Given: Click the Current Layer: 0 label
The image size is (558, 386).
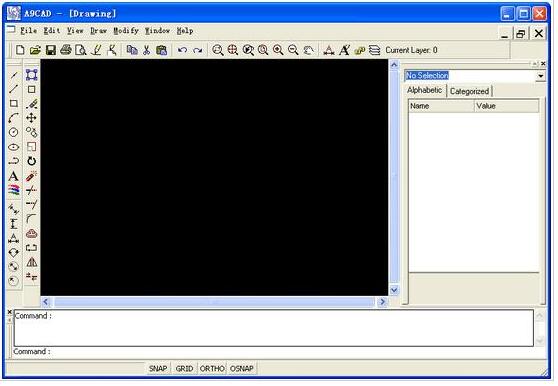Looking at the screenshot, I should click(411, 50).
